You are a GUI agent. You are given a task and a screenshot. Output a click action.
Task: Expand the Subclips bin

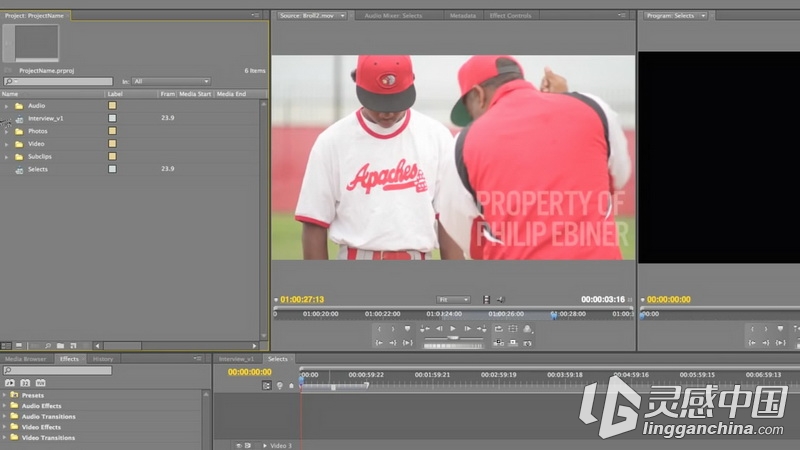tap(6, 157)
